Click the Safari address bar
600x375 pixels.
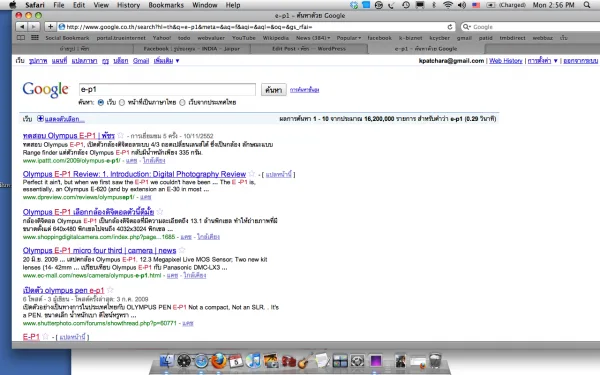pyautogui.click(x=256, y=27)
